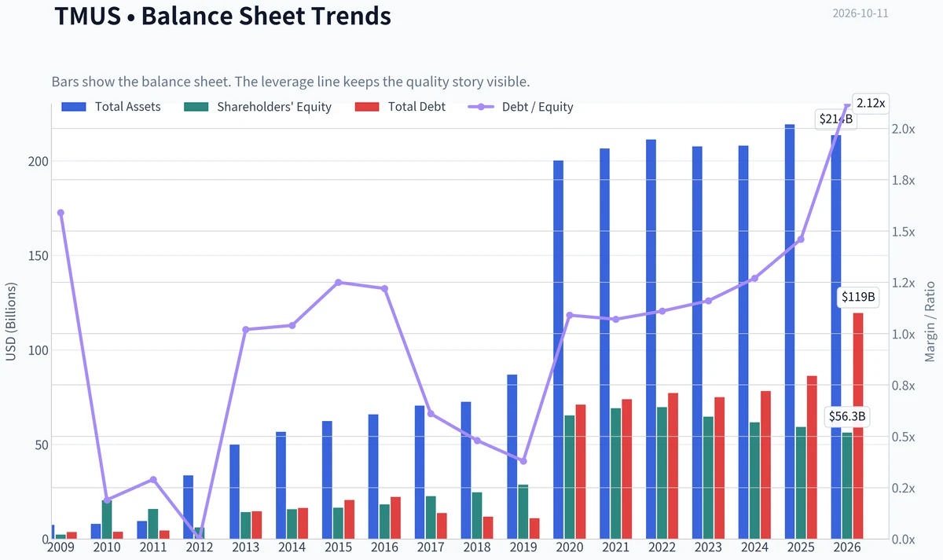Hide the Shareholders' Equity series via legend

pyautogui.click(x=258, y=107)
